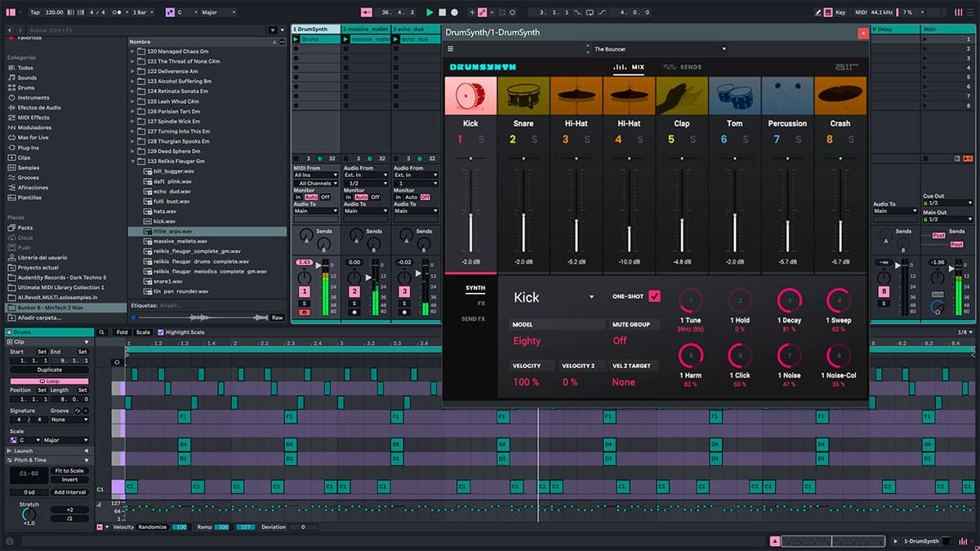Viewport: 980px width, 551px height.
Task: Toggle the track 2 activator button
Action: click(x=354, y=291)
